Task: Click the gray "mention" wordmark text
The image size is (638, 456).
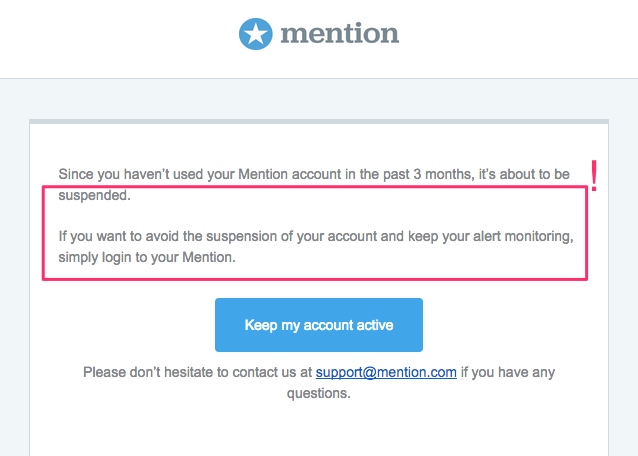Action: 340,33
